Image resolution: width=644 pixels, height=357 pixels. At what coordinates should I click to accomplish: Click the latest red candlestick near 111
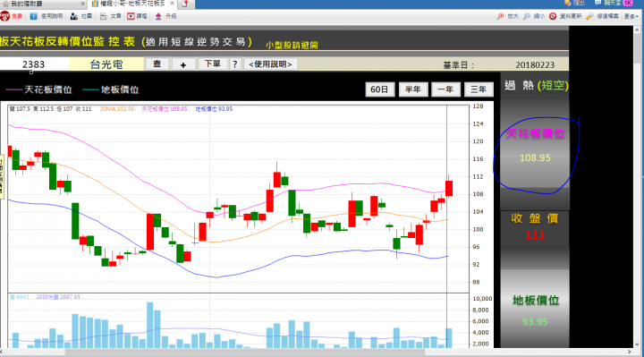(449, 188)
